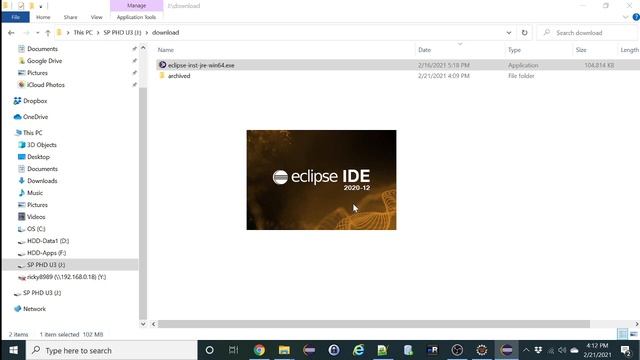Viewport: 640px width, 360px height.
Task: Click horizontal scrollbar in file list
Action: 373,324
